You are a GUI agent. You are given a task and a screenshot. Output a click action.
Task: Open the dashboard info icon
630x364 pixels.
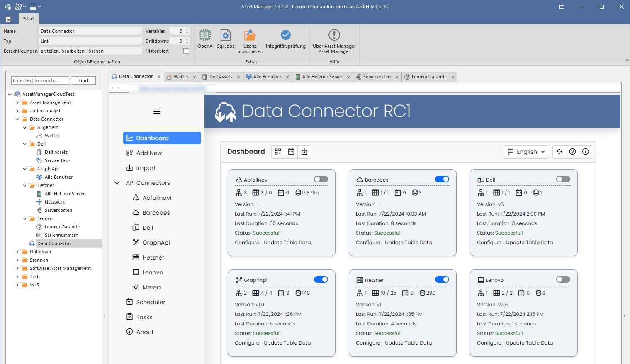[586, 152]
